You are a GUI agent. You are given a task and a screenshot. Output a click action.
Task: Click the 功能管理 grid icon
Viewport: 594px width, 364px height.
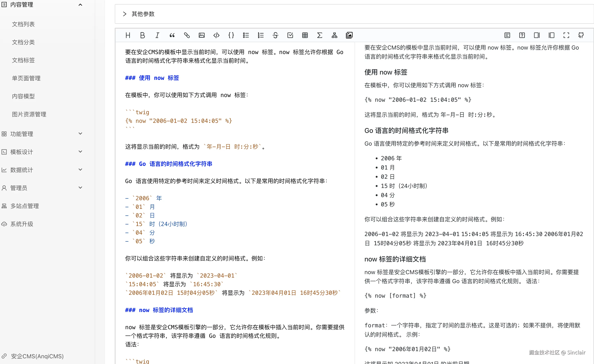click(4, 134)
